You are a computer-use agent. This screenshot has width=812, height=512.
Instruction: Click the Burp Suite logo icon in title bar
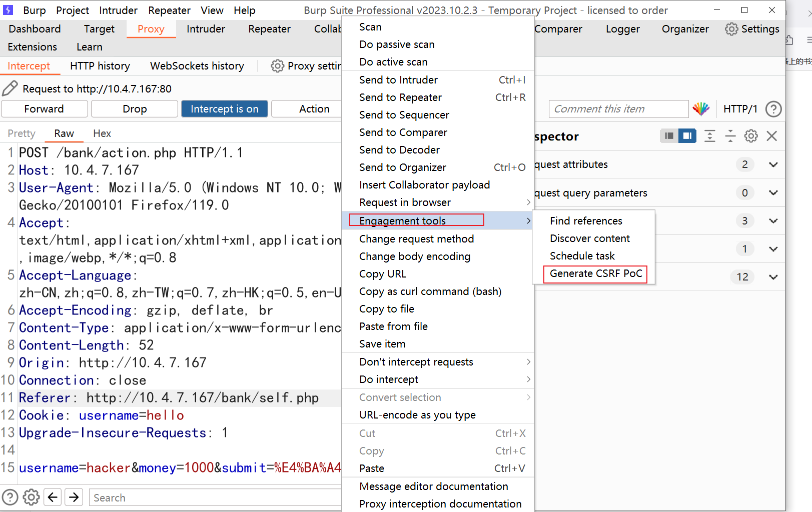(8, 10)
